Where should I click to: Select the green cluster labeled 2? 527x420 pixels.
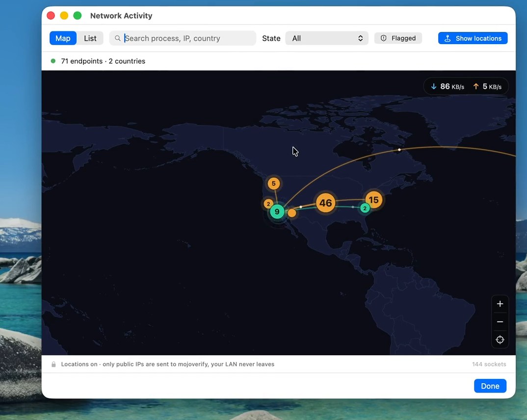point(365,209)
